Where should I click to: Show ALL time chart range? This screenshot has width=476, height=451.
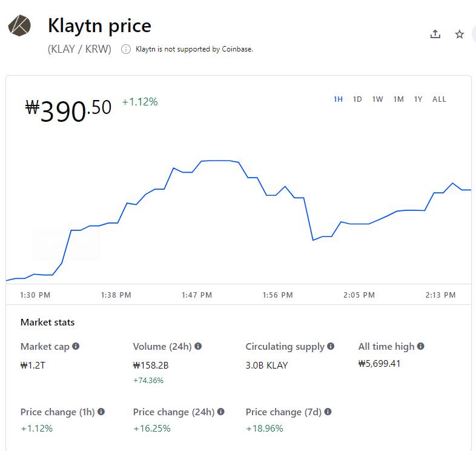(x=439, y=99)
